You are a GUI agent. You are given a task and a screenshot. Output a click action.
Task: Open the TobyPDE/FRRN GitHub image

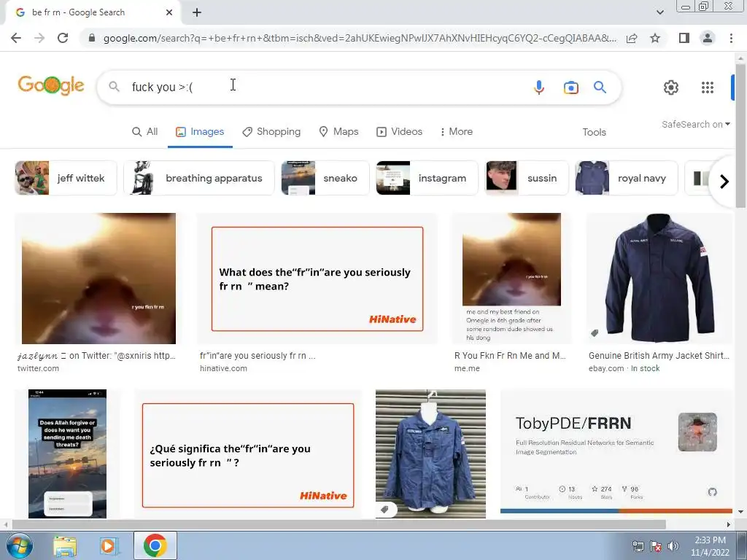point(616,452)
